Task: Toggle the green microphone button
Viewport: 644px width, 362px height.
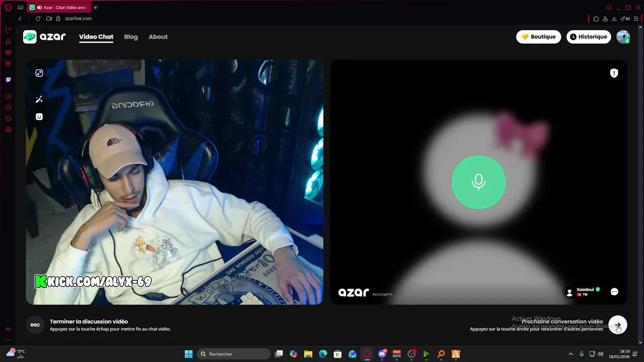Action: [478, 182]
